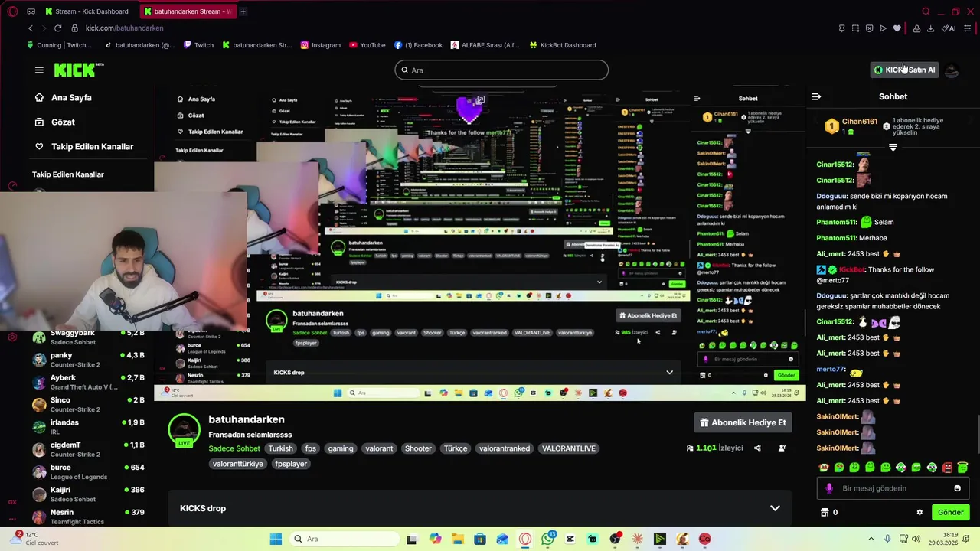Viewport: 980px width, 551px height.
Task: Open File Explorer from the taskbar
Action: click(x=457, y=539)
